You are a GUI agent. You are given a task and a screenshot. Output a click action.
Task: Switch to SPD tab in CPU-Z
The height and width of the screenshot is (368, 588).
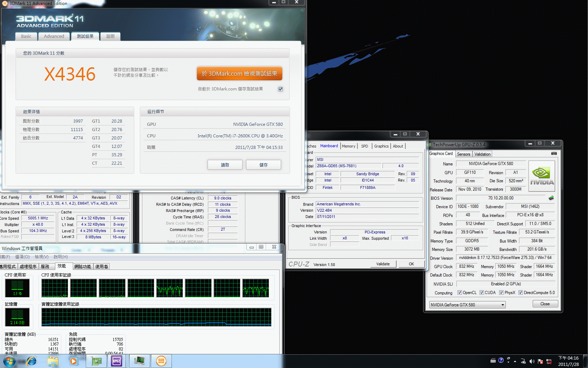365,146
